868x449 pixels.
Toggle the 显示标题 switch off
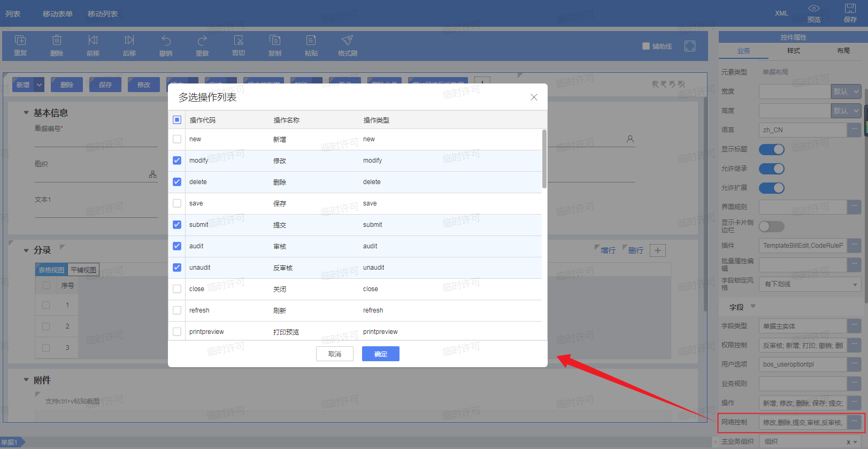tap(771, 149)
